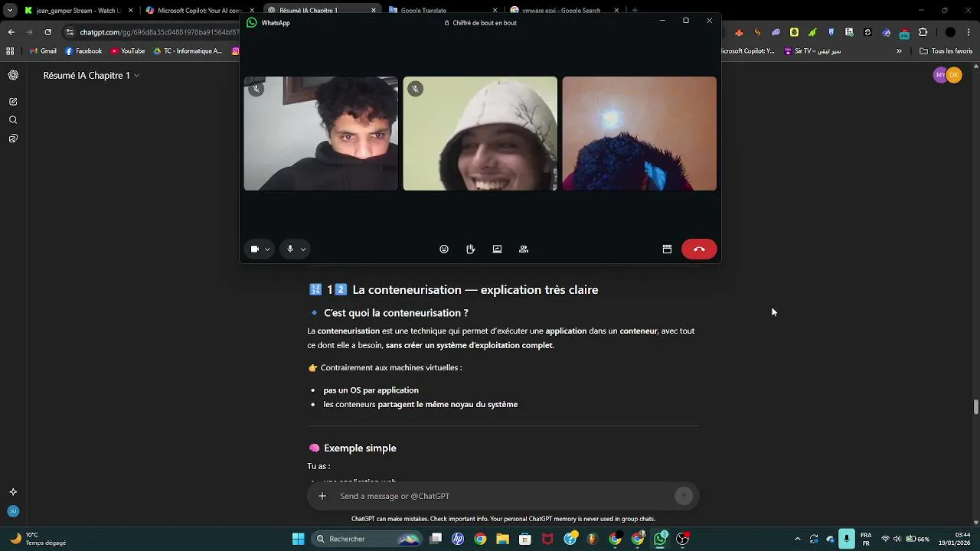Viewport: 980px width, 551px height.
Task: Select the hooded smiling participant's video
Action: coord(480,133)
